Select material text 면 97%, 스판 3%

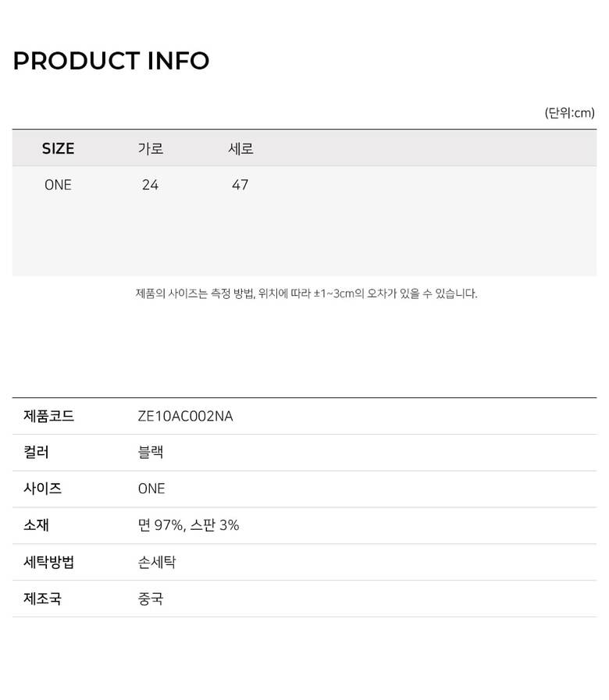tap(188, 525)
